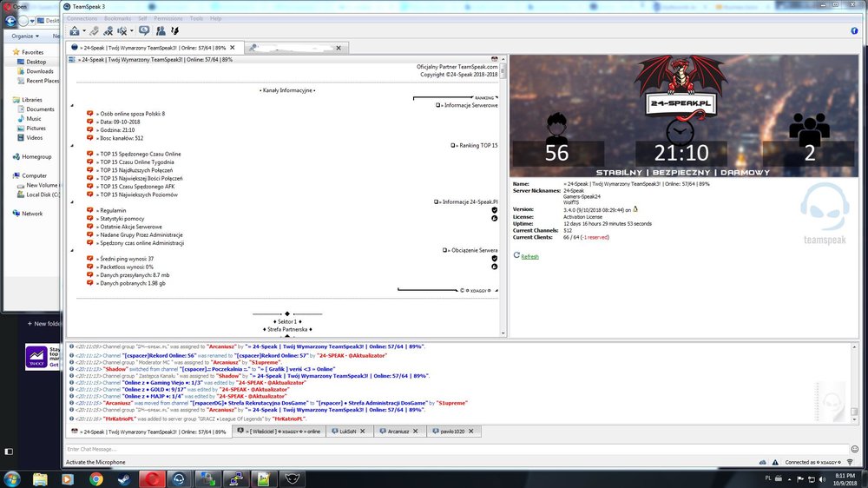Switch to the 24-Speak server tab
The image size is (868, 488).
[x=152, y=48]
